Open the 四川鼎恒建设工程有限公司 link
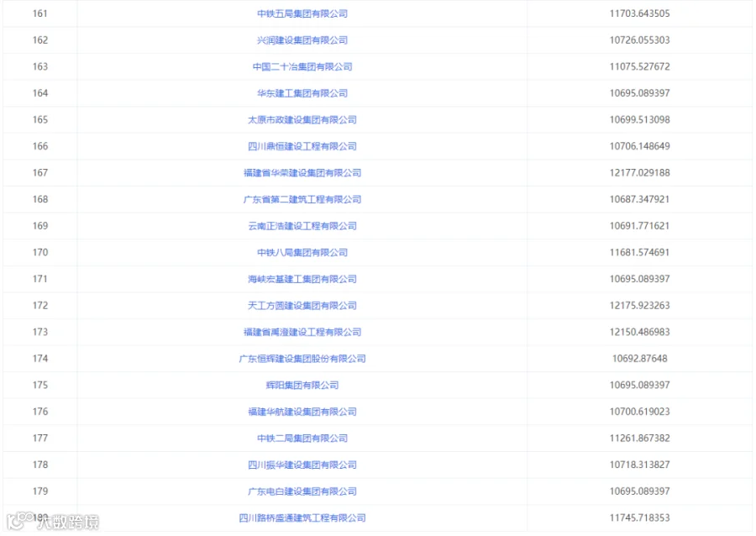The width and height of the screenshot is (756, 536). click(x=302, y=146)
